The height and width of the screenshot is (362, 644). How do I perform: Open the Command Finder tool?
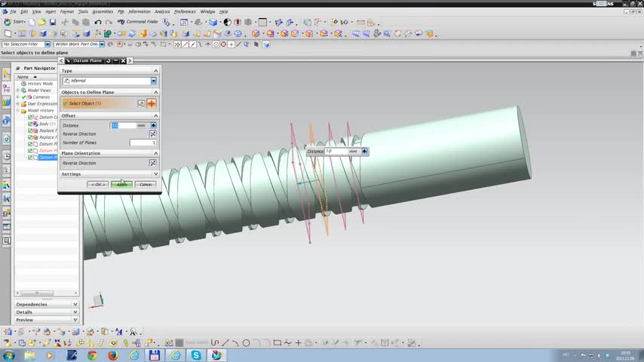tap(140, 22)
